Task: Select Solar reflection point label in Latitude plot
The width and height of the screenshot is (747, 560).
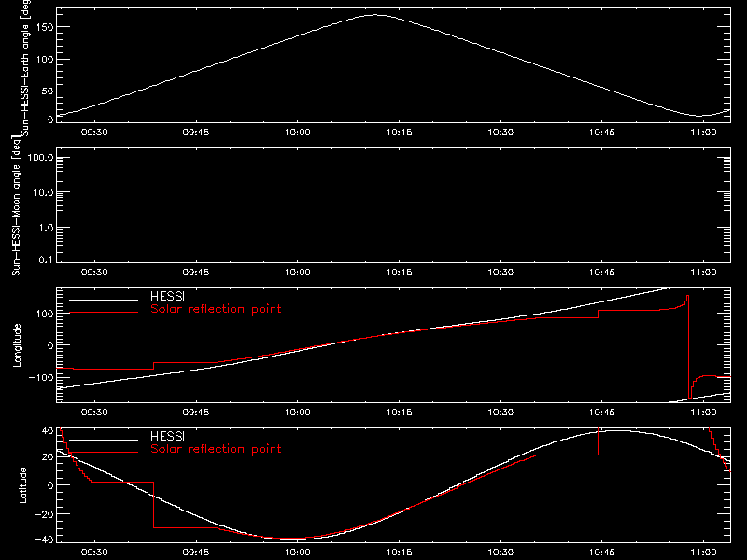Action: click(216, 449)
